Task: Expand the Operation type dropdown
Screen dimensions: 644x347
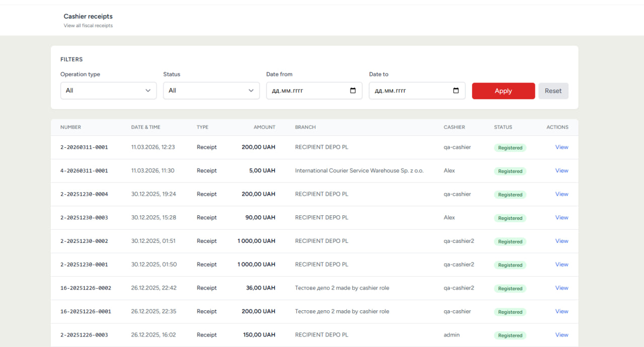Action: (108, 91)
